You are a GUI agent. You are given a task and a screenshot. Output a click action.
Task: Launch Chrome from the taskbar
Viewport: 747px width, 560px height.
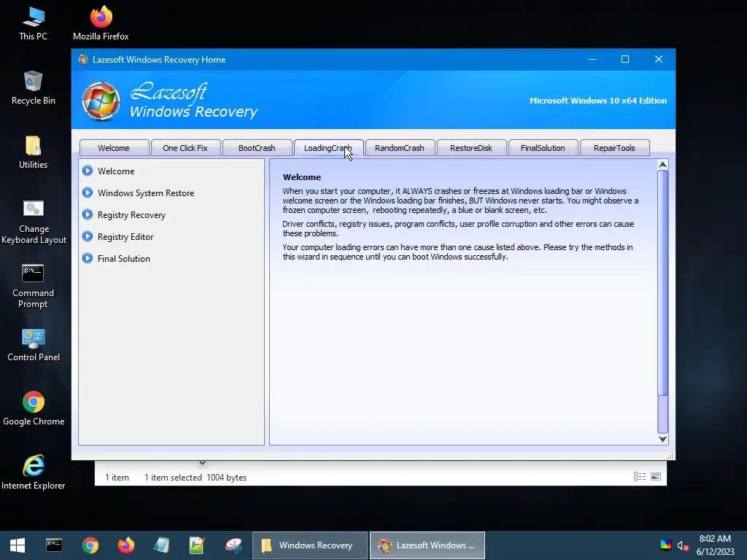tap(90, 545)
